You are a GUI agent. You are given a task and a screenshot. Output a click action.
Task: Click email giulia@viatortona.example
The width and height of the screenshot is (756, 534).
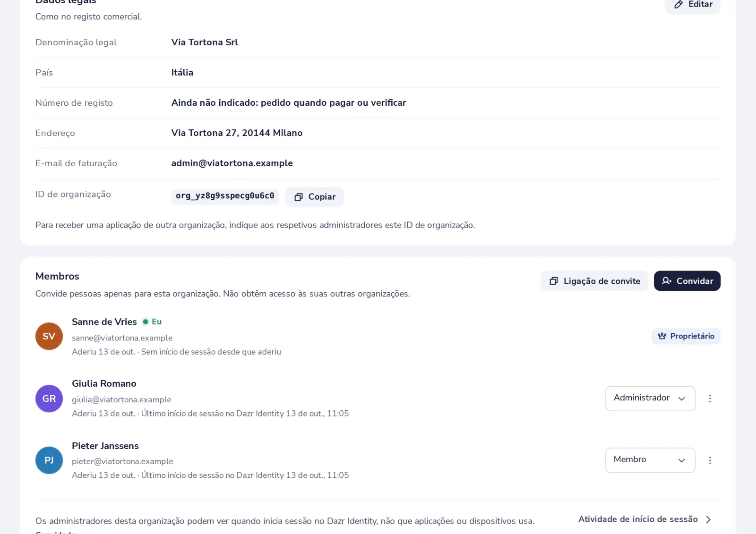pyautogui.click(x=121, y=399)
